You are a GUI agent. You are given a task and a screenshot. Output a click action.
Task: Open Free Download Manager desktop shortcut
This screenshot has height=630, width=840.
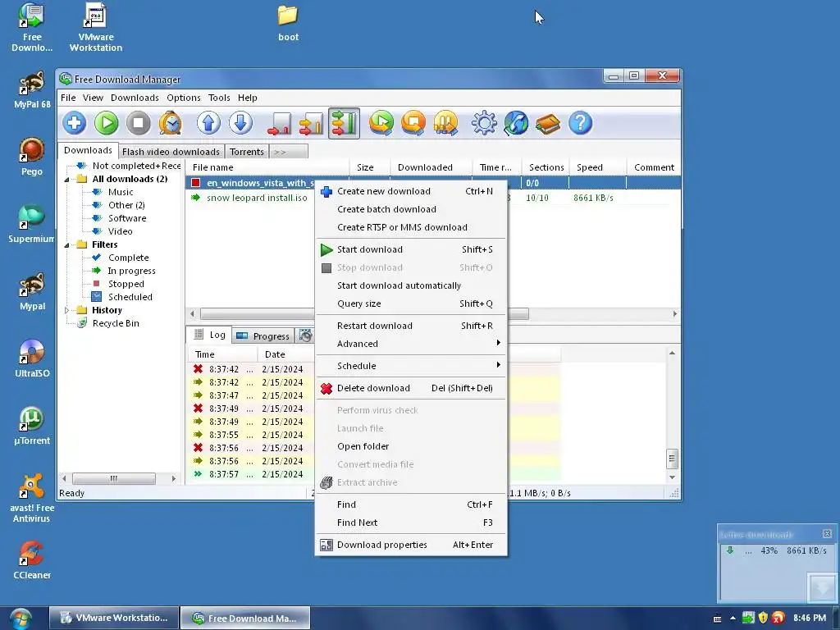point(32,27)
